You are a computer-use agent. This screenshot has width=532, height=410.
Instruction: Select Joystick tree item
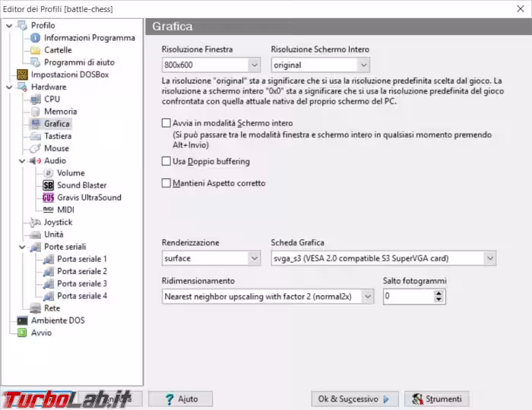coord(58,222)
